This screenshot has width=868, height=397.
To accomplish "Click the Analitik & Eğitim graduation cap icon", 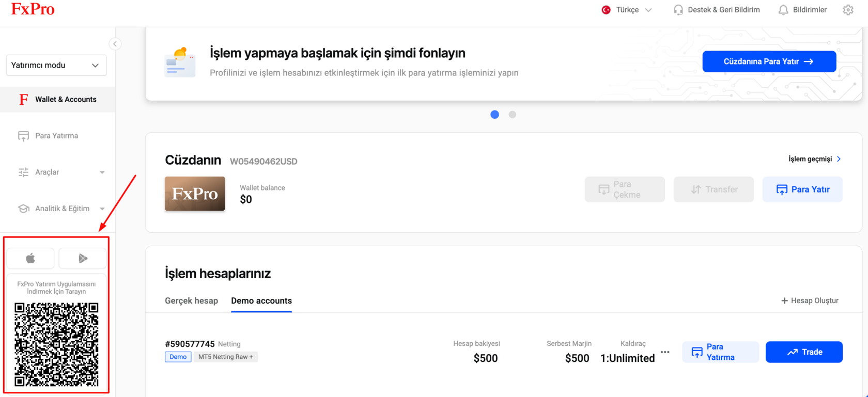I will coord(23,209).
